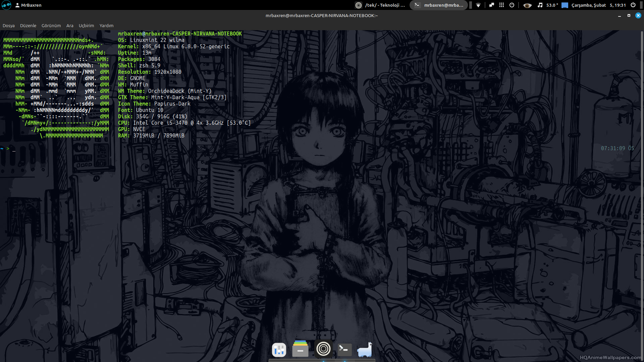Click the 'OS: Linuxmint 22 wilma' line
The image size is (644, 362).
coord(151,40)
